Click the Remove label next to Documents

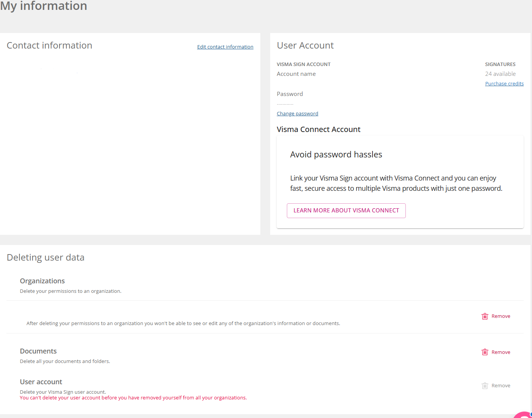pos(501,352)
